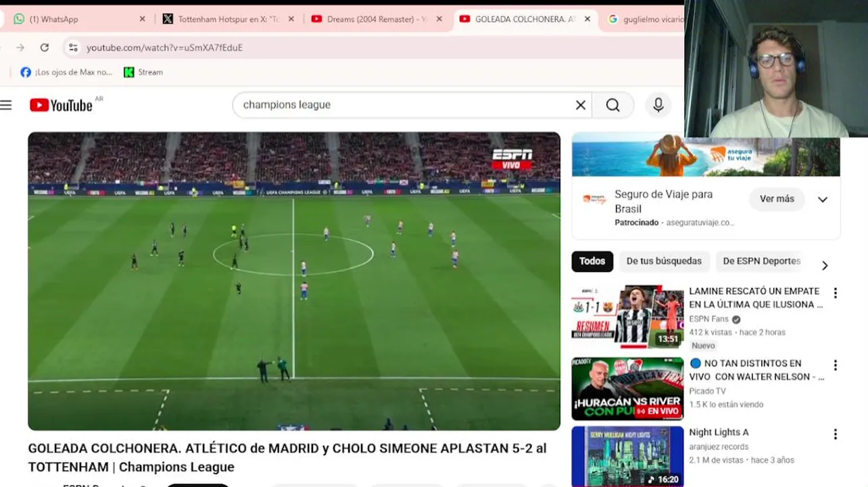
Task: Open the Night Lights A video title
Action: pyautogui.click(x=719, y=432)
